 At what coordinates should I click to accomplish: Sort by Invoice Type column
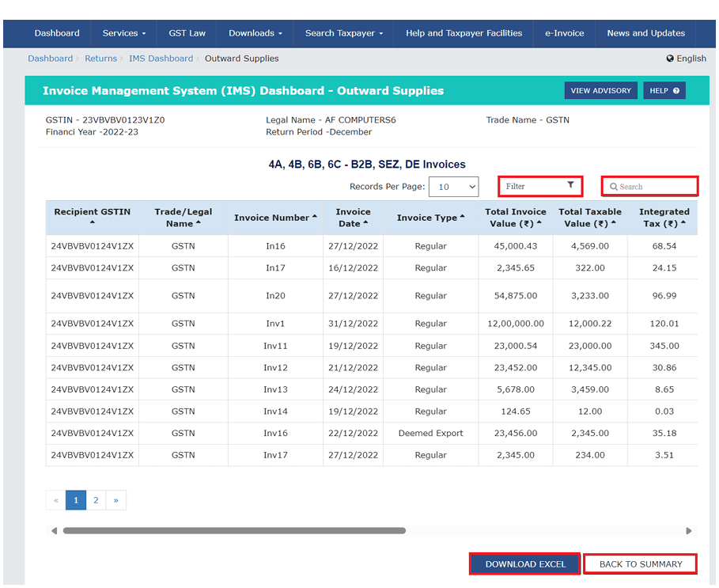(430, 218)
